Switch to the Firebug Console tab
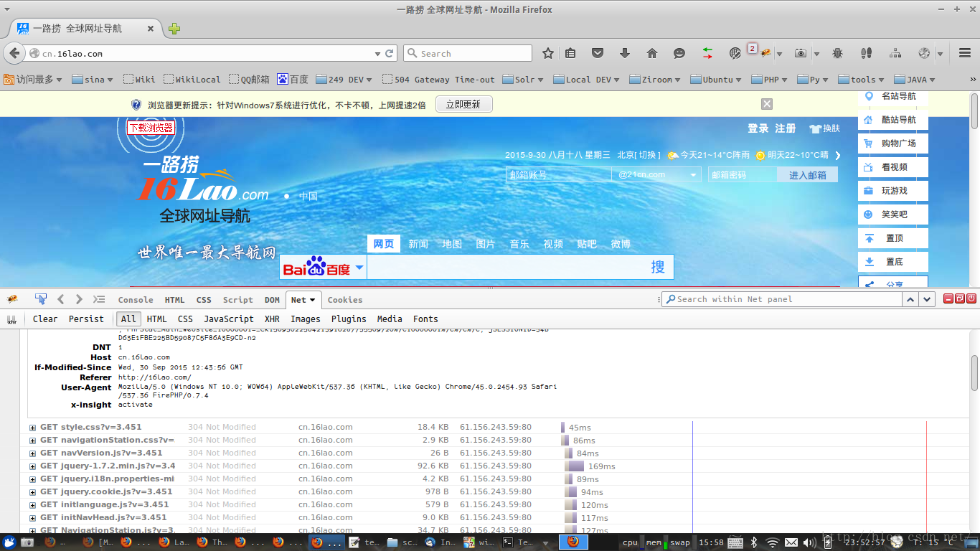This screenshot has width=980, height=551. pyautogui.click(x=136, y=300)
